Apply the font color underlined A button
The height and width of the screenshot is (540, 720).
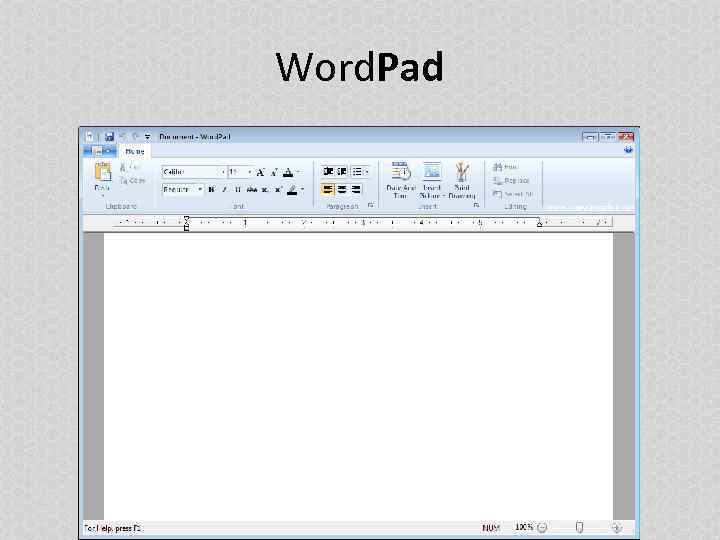pos(288,172)
